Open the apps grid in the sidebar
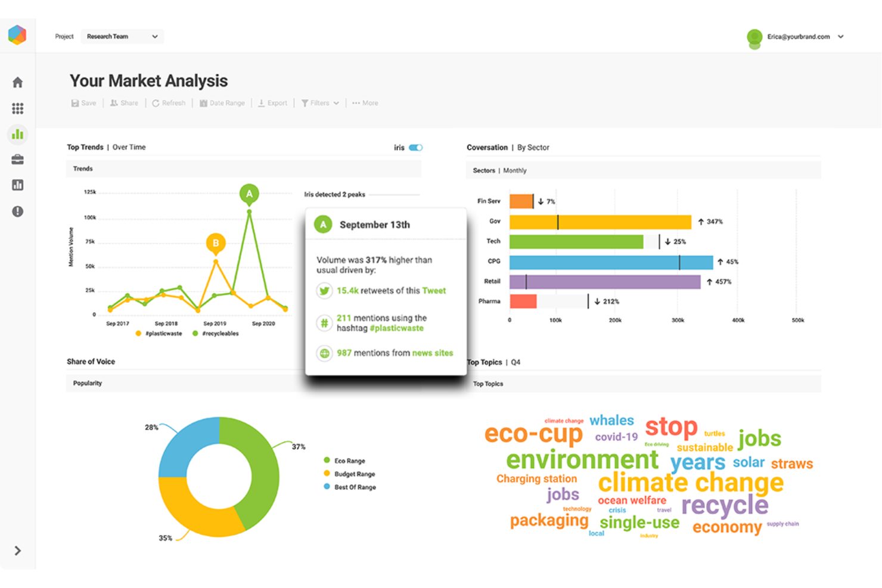The height and width of the screenshot is (588, 882). click(x=17, y=108)
